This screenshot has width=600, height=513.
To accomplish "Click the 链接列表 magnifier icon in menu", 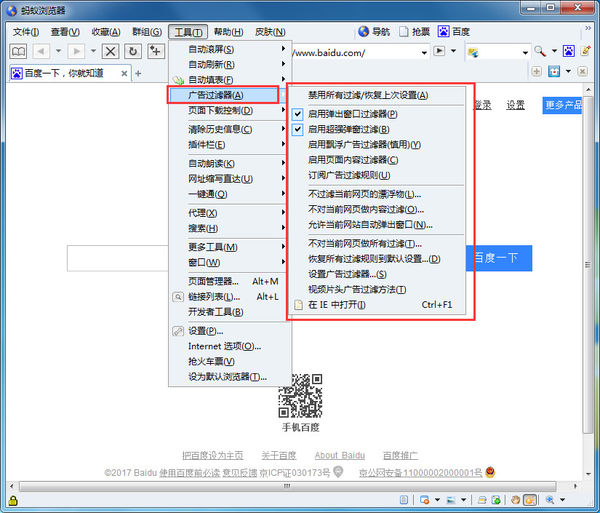I will [x=178, y=297].
